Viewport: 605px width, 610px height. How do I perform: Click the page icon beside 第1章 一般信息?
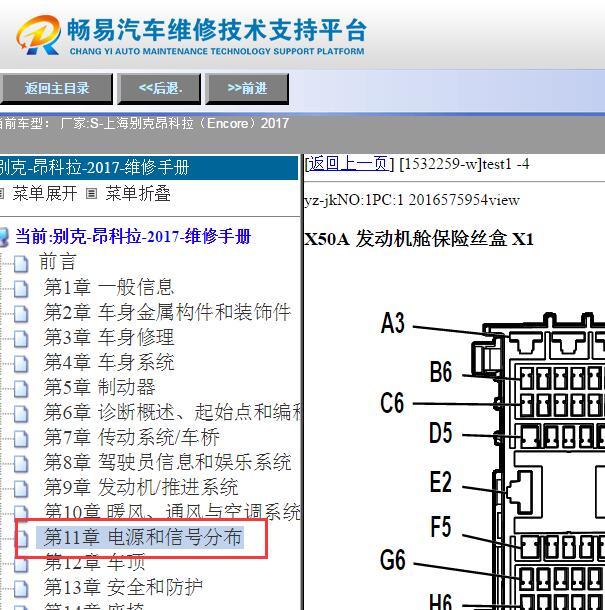coord(21,289)
